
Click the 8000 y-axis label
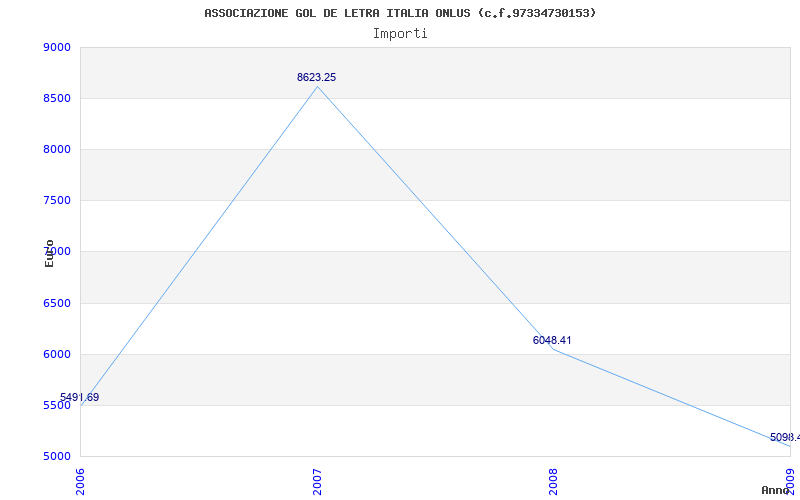(57, 149)
